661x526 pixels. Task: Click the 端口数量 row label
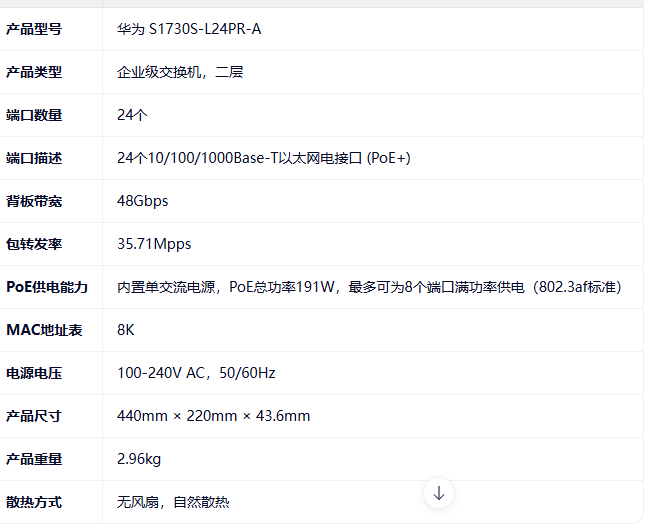(34, 115)
